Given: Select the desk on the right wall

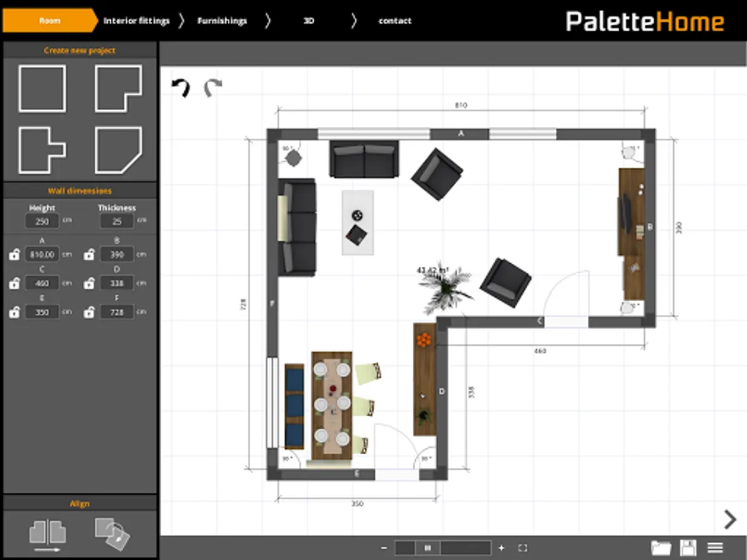Looking at the screenshot, I should point(631,212).
